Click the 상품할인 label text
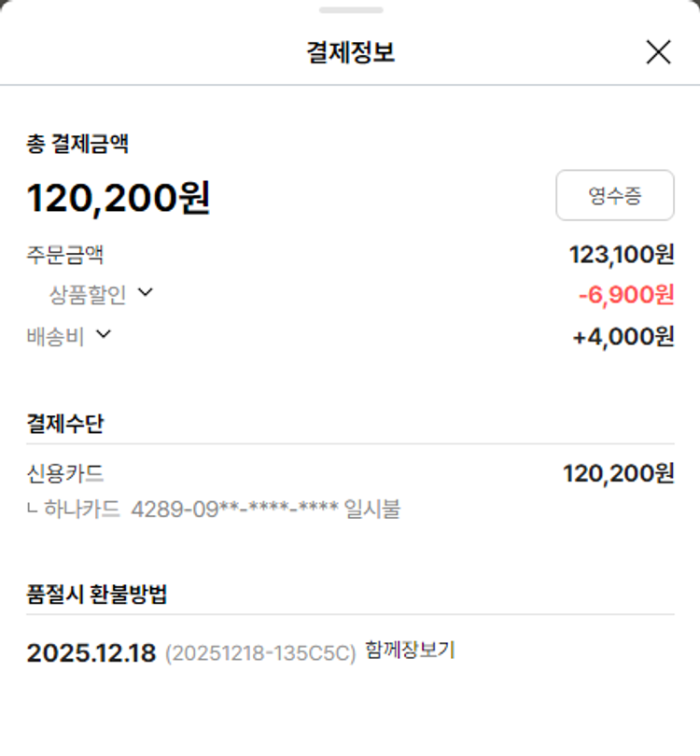The height and width of the screenshot is (756, 700). coord(87,294)
